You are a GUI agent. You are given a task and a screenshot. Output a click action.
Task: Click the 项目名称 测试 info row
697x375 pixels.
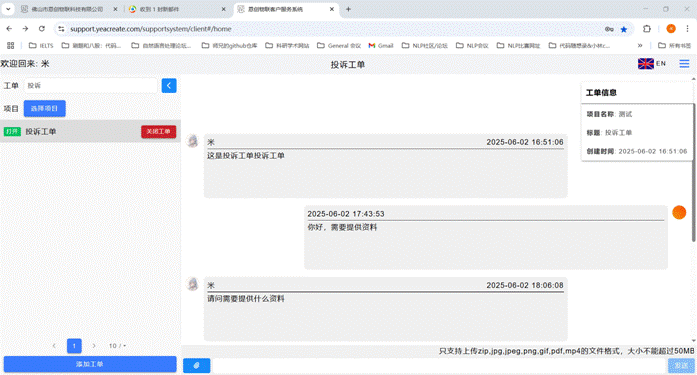coord(609,114)
